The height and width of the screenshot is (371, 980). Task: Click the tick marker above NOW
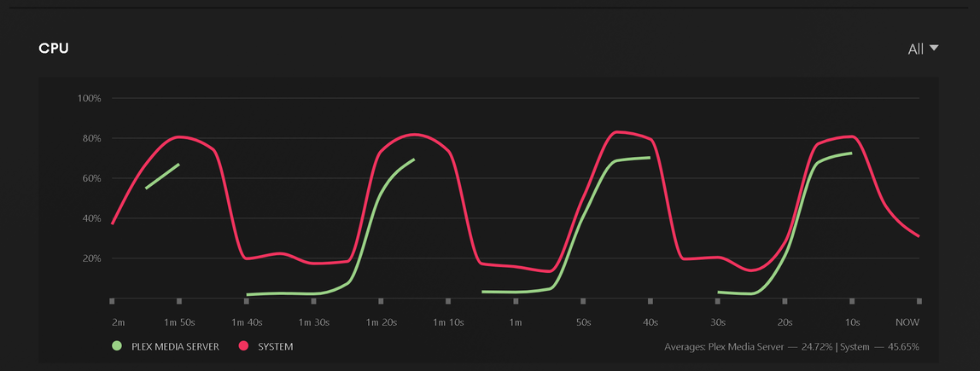tap(919, 301)
